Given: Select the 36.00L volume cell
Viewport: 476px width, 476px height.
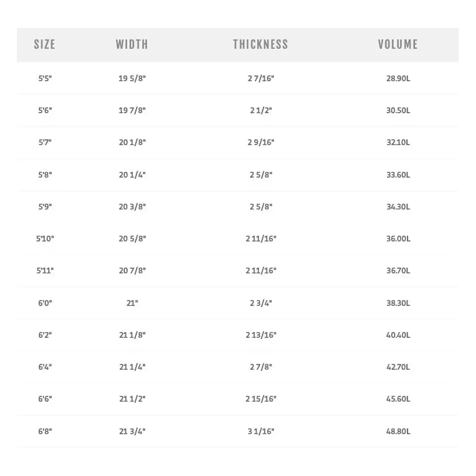Looking at the screenshot, I should (398, 239).
